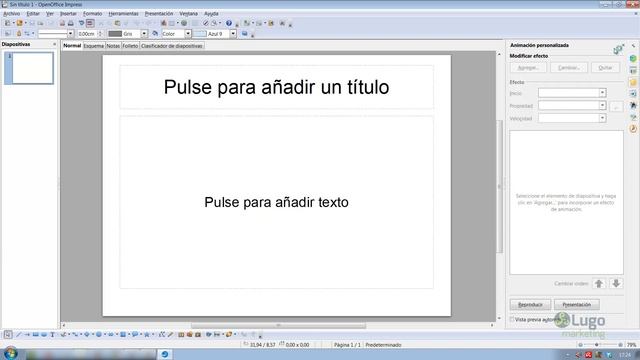Select the Stars shapes tool
The width and height of the screenshot is (640, 360).
click(x=147, y=335)
